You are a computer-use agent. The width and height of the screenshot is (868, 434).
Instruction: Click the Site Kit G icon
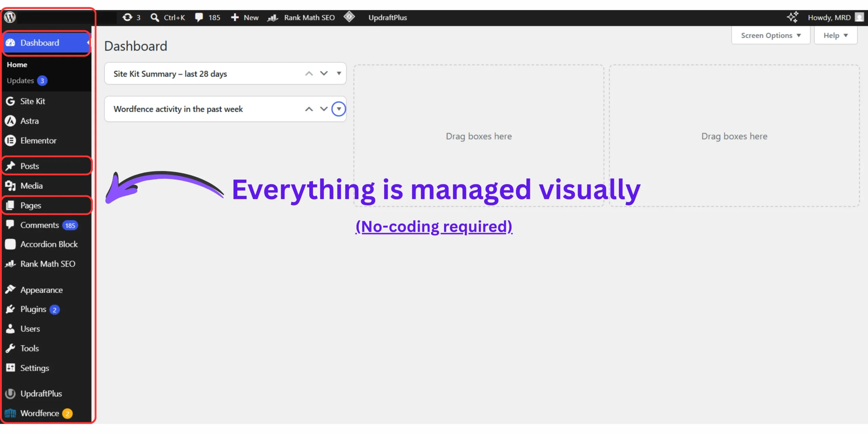pyautogui.click(x=11, y=101)
